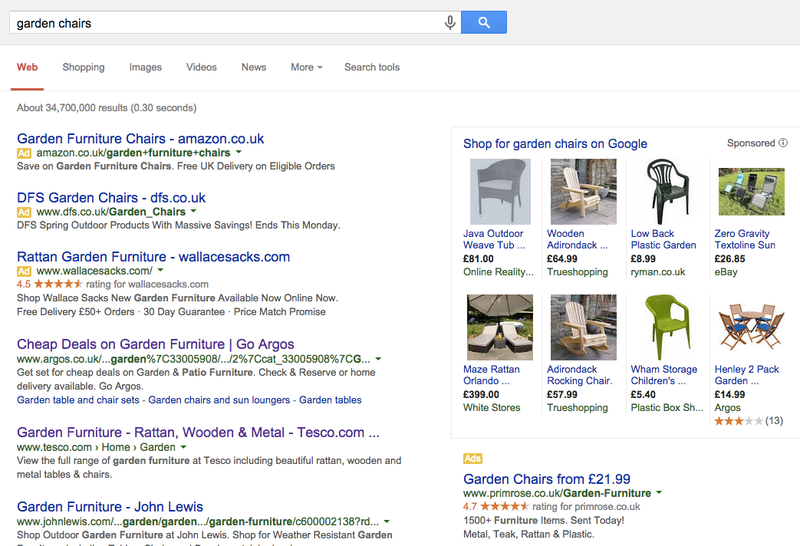Open Wooden Adirondack product title
800x546 pixels.
click(577, 239)
